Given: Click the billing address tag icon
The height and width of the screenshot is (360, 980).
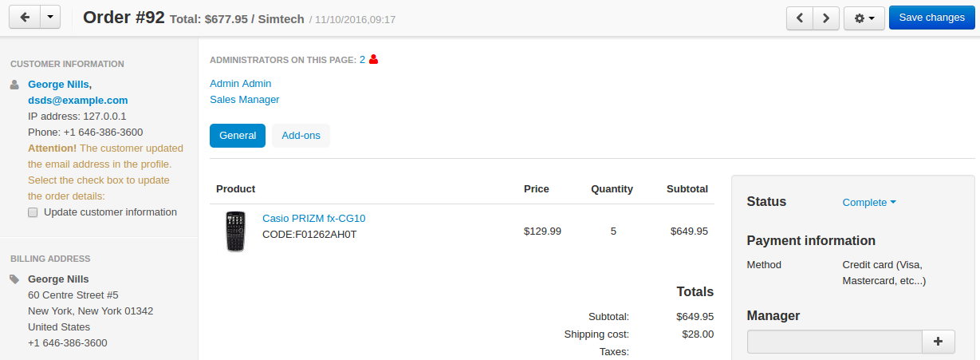Looking at the screenshot, I should 14,279.
